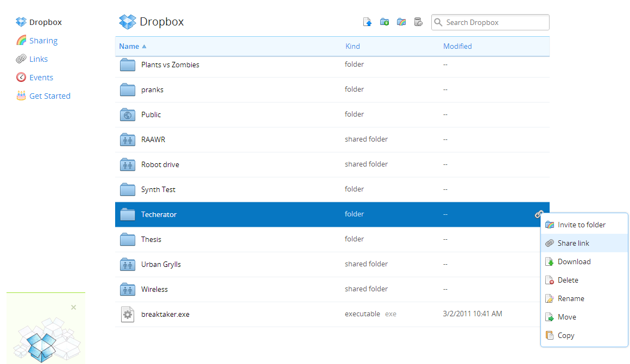The width and height of the screenshot is (630, 364).
Task: Open the Synth Test folder name
Action: coord(158,189)
